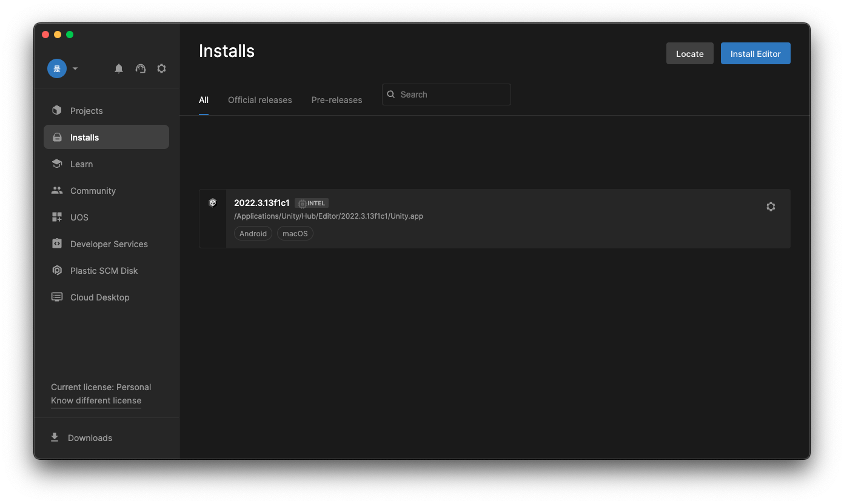
Task: Click the Locate button
Action: [690, 53]
